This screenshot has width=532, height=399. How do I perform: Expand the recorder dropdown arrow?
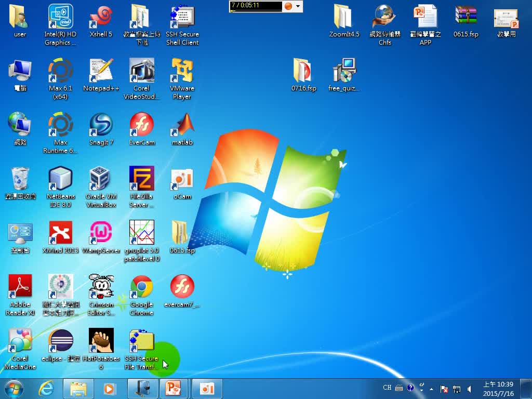click(x=298, y=6)
